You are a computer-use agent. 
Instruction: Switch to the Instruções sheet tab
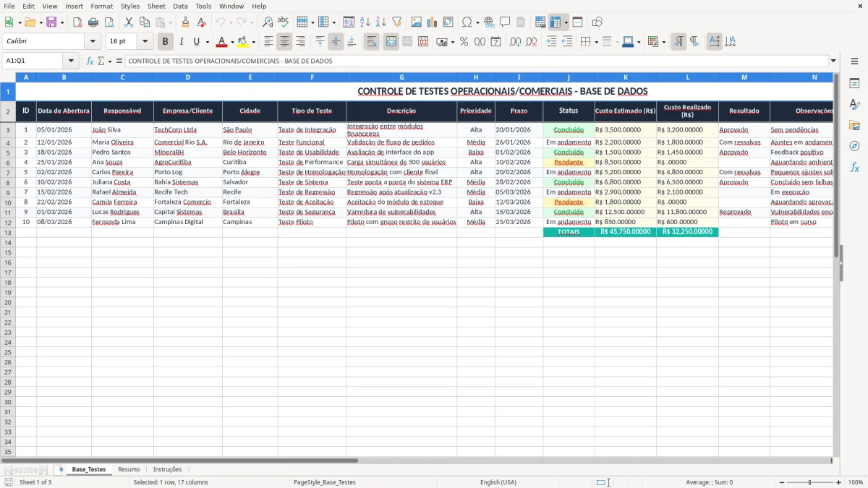tap(168, 469)
